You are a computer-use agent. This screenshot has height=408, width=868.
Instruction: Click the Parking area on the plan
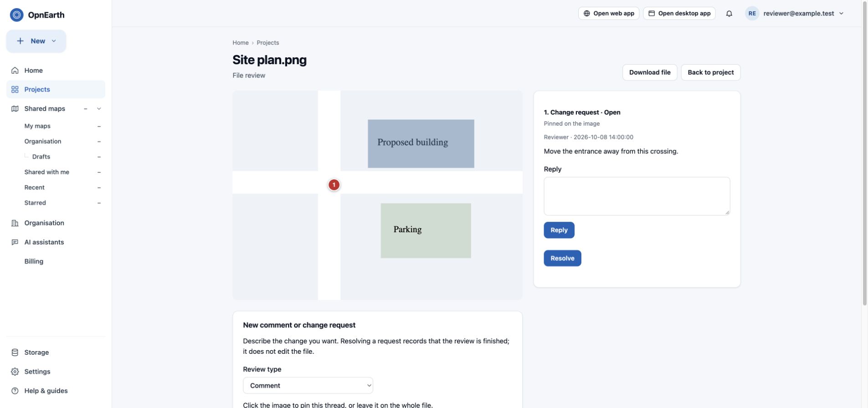(426, 231)
